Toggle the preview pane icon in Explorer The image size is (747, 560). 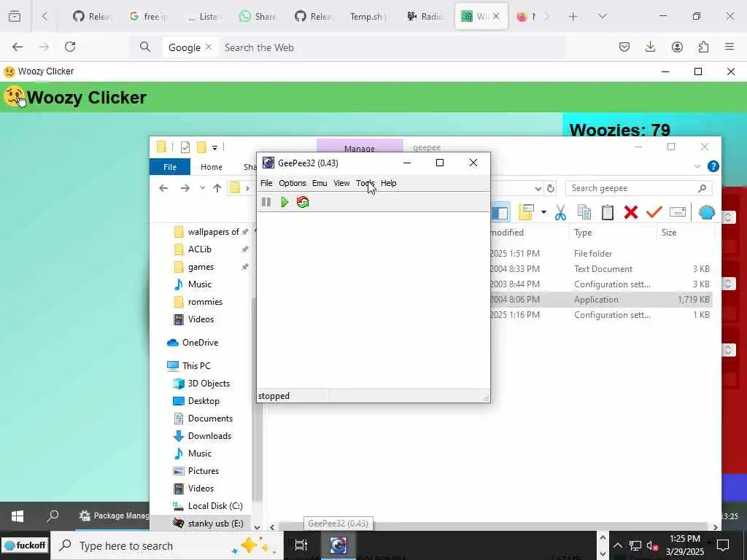coord(500,213)
